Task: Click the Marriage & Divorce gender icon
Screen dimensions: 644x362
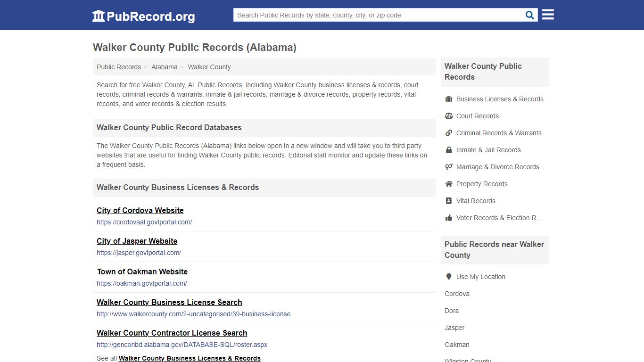Action: 449,167
